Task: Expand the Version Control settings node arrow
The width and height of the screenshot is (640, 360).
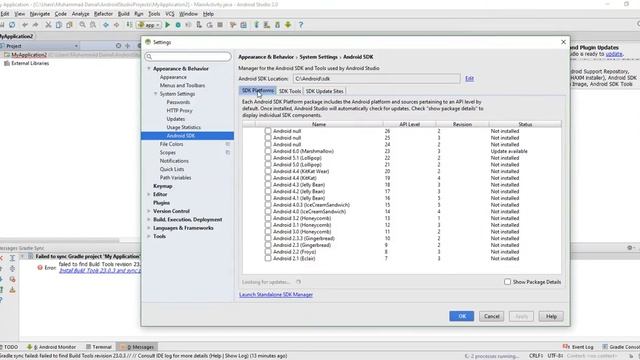Action: [149, 211]
